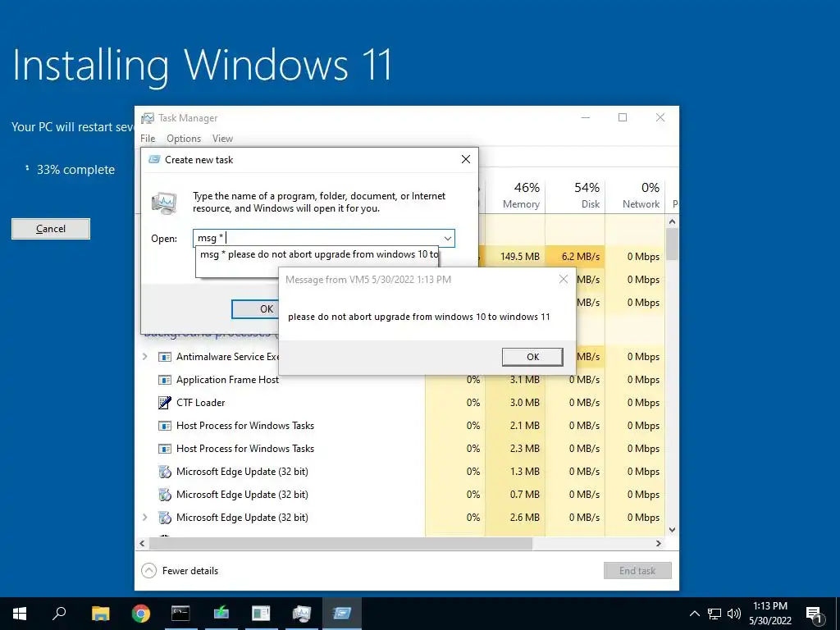Click the Task Manager title bar icon

[x=148, y=118]
